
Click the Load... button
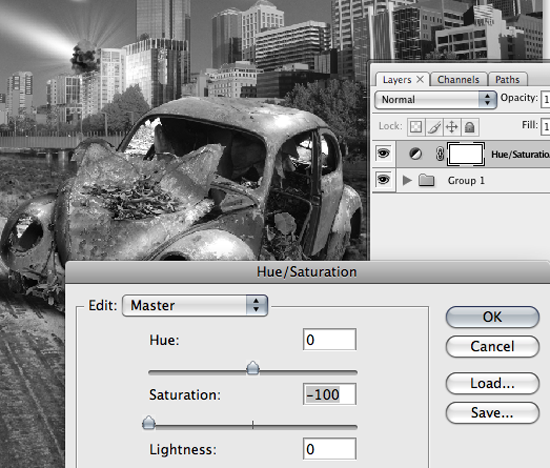tap(492, 383)
